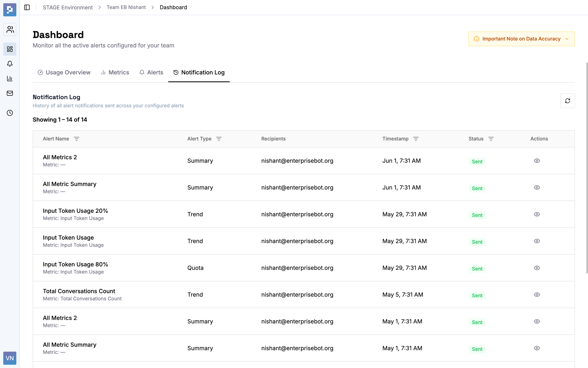Click timestamp May 5, 7:31 AM
588x368 pixels.
click(403, 294)
